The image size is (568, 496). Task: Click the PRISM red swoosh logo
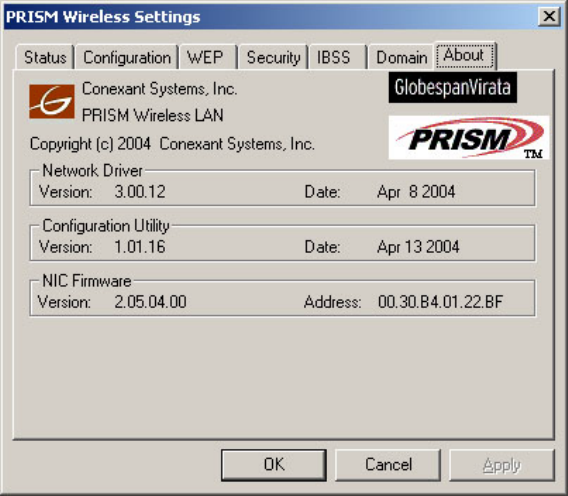point(469,137)
